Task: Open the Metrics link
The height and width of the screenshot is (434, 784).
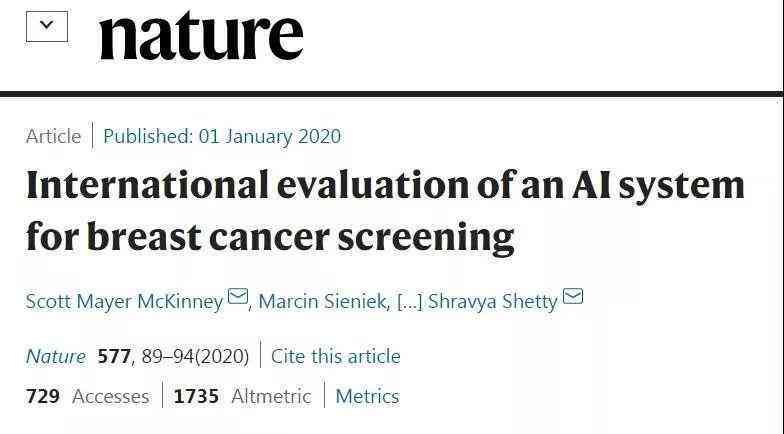Action: click(x=368, y=396)
